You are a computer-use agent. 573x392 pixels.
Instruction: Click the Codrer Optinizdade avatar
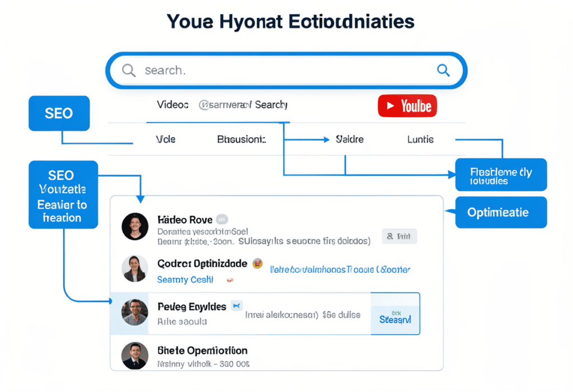pos(135,268)
